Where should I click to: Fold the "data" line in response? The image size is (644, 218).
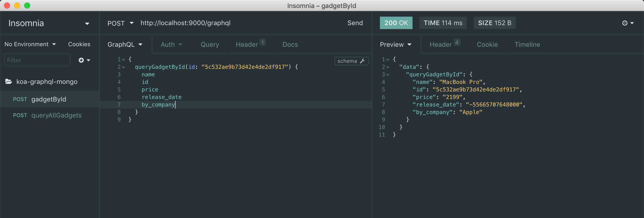(x=388, y=67)
